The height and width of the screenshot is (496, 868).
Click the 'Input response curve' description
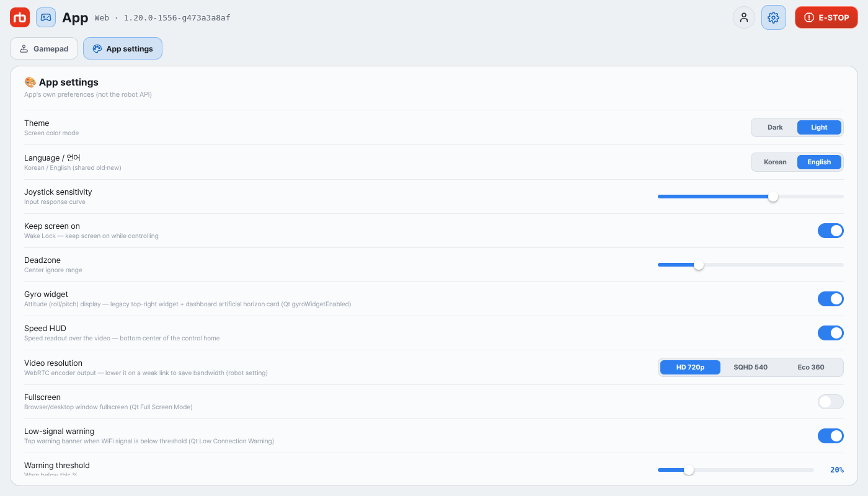(x=55, y=202)
